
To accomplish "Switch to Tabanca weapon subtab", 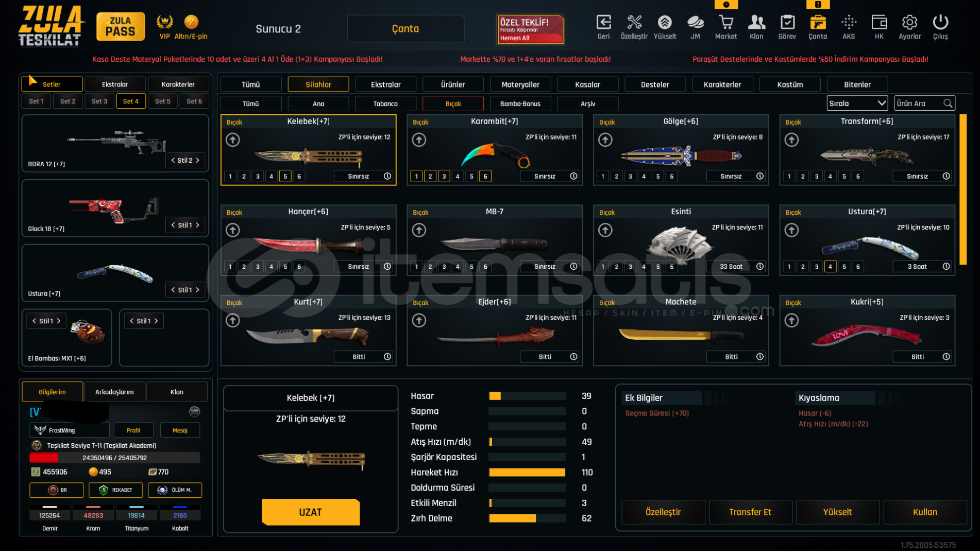I will [385, 103].
